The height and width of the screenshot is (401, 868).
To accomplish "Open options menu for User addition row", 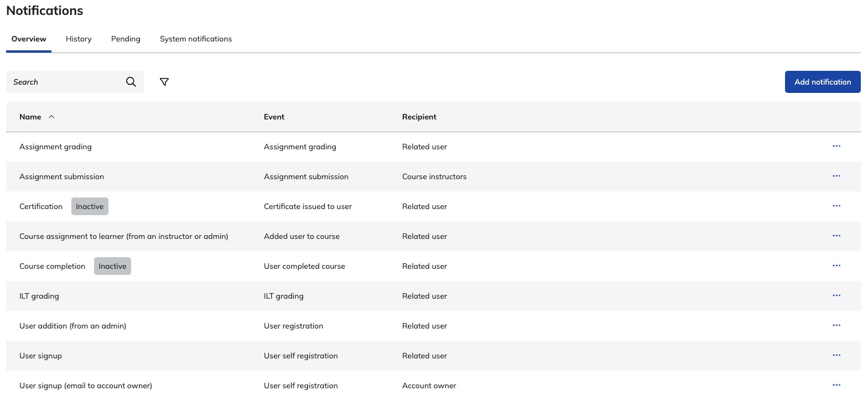I will (836, 325).
